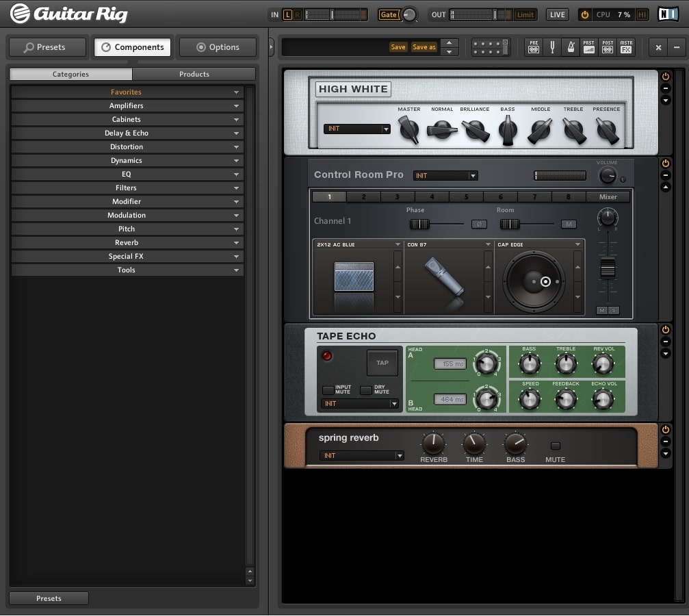Clear the rack with the X button
Image resolution: width=689 pixels, height=616 pixels.
coord(658,47)
